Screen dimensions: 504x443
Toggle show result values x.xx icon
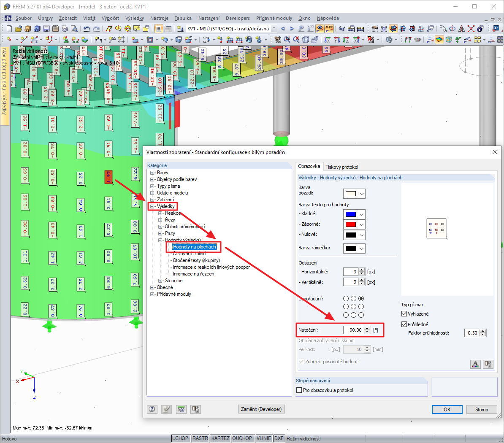click(329, 29)
